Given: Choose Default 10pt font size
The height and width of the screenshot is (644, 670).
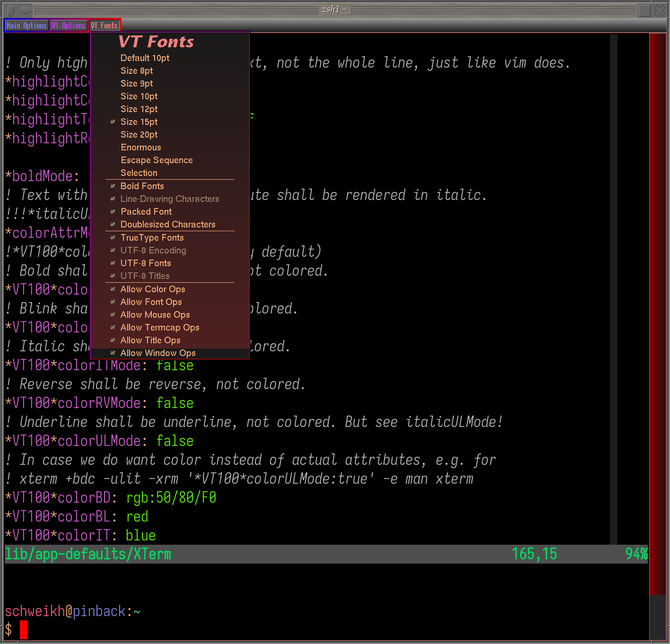Looking at the screenshot, I should pyautogui.click(x=145, y=58).
